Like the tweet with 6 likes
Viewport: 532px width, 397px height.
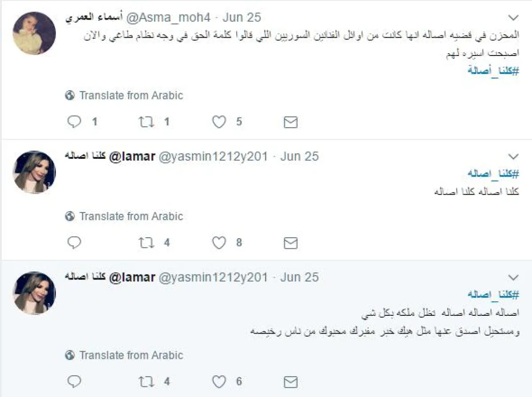(x=219, y=381)
